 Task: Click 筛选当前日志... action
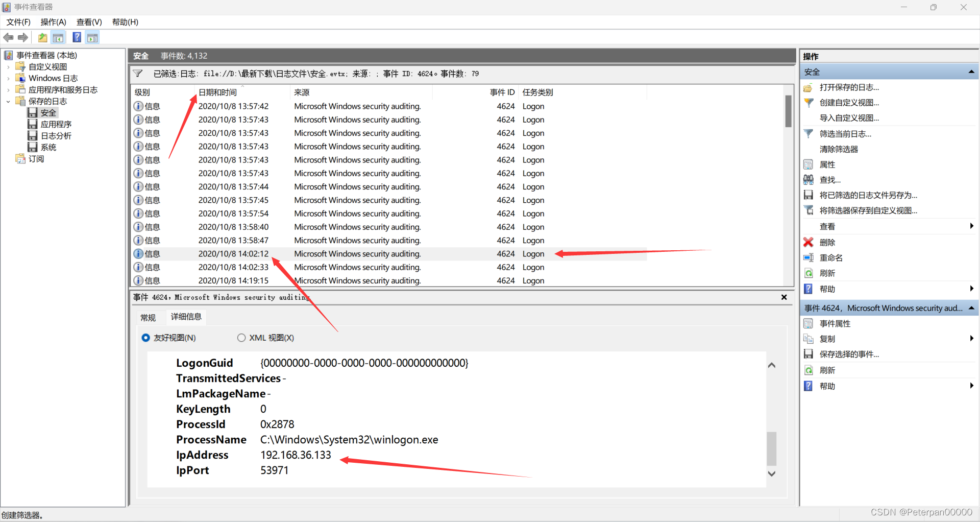point(846,134)
